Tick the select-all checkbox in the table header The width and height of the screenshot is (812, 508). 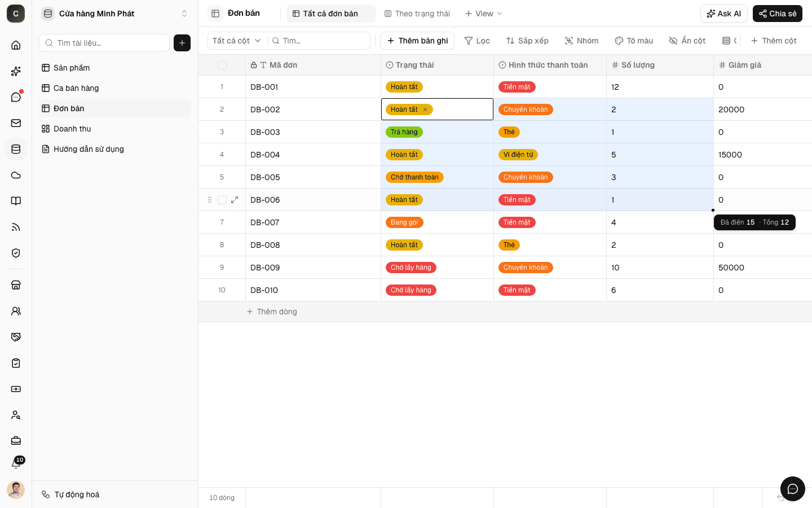pos(222,65)
